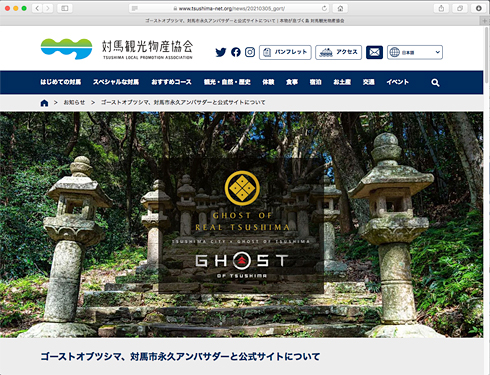
Task: Click the tsushima-net.org address bar field
Action: 229,8
